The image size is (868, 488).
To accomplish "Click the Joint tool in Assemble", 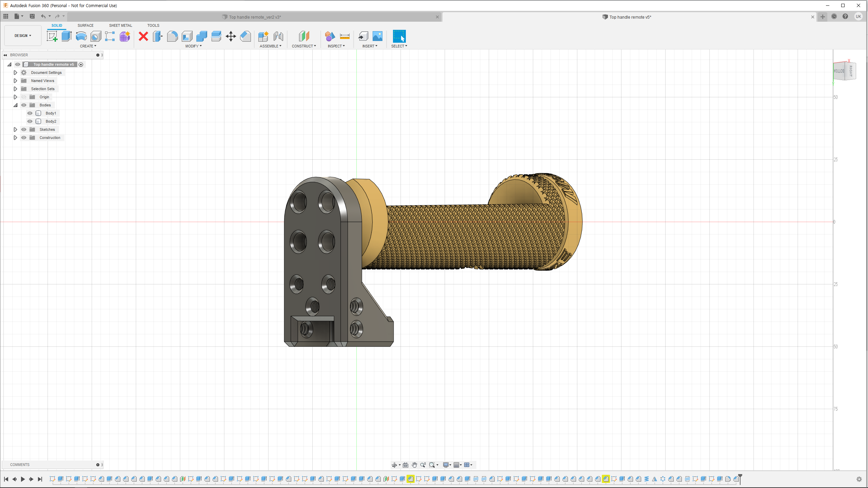I will click(x=278, y=36).
